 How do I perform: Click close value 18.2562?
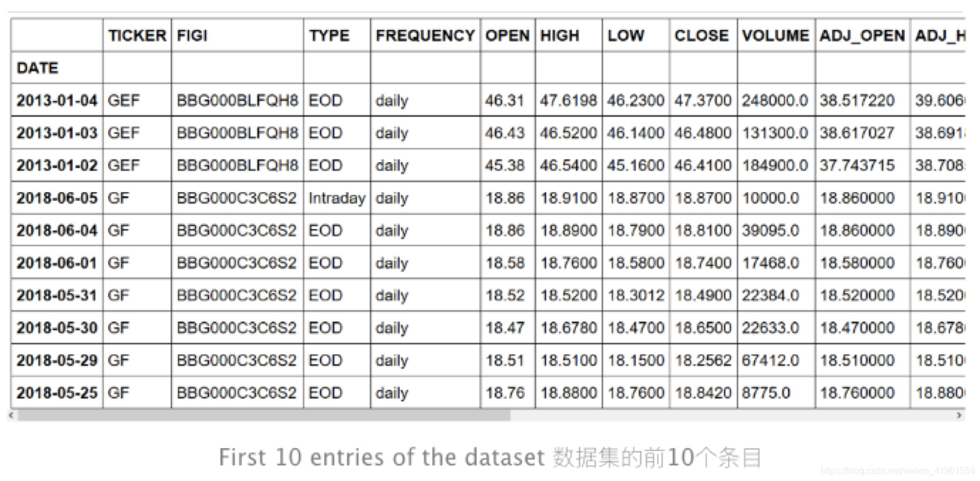click(703, 360)
